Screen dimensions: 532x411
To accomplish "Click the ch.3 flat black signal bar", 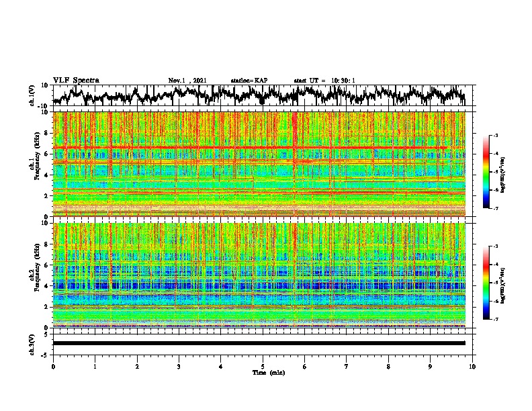I will [x=259, y=343].
